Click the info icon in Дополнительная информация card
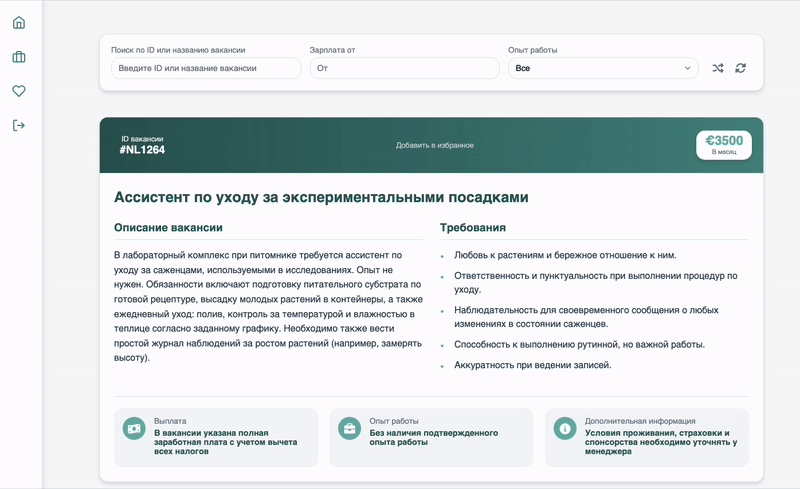Image resolution: width=800 pixels, height=489 pixels. [565, 429]
